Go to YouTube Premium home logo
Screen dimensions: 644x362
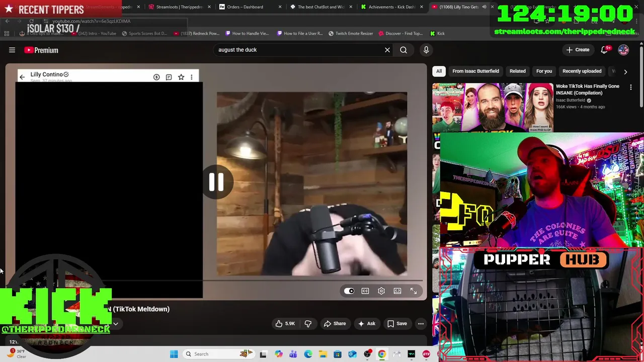pos(41,50)
